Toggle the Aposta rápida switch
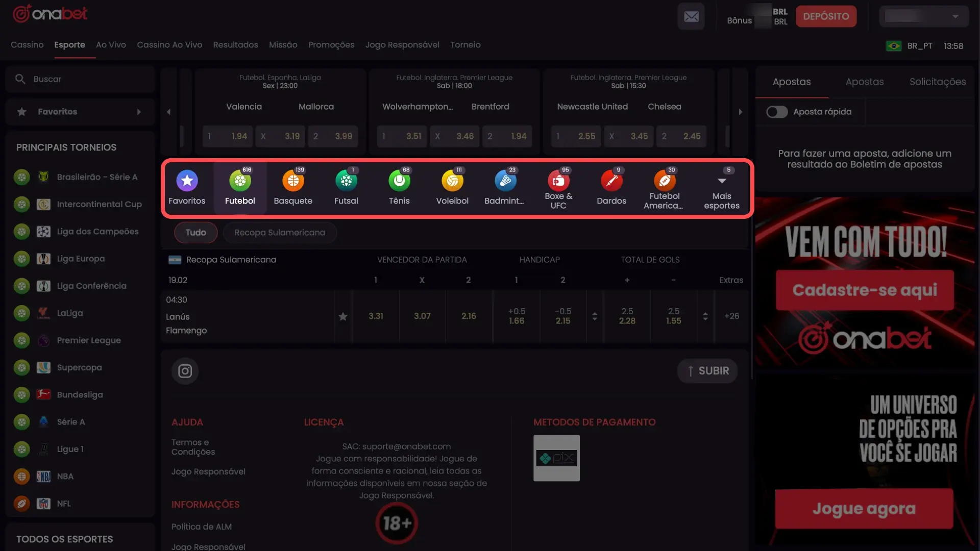 [x=777, y=112]
